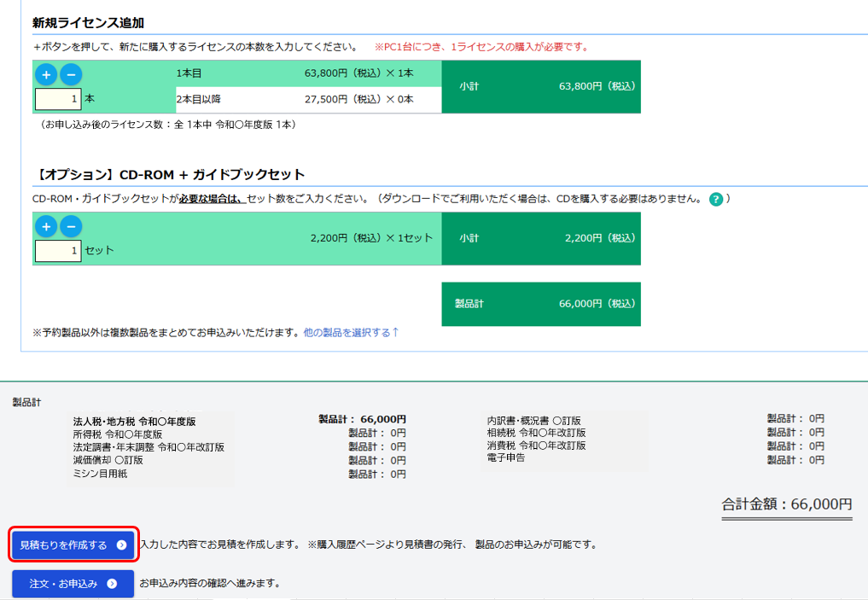Decrease license count with minus button

(x=71, y=75)
